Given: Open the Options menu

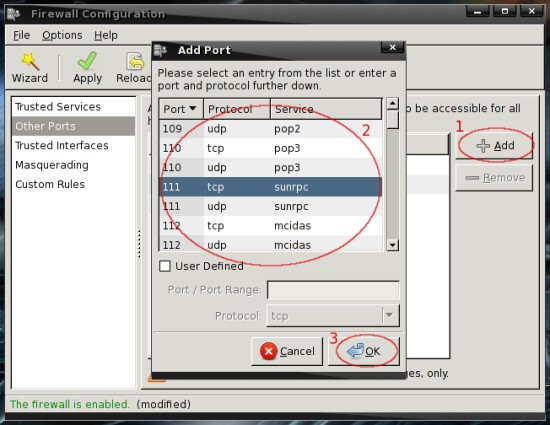Looking at the screenshot, I should pyautogui.click(x=62, y=35).
